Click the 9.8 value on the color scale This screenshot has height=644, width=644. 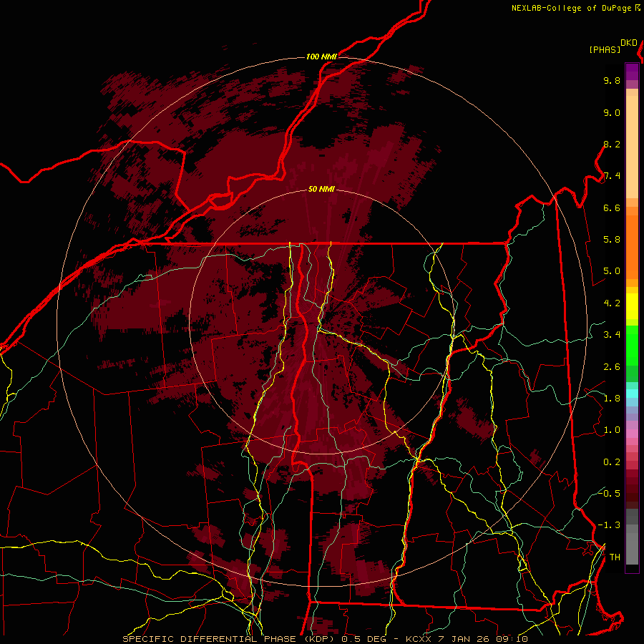[612, 80]
